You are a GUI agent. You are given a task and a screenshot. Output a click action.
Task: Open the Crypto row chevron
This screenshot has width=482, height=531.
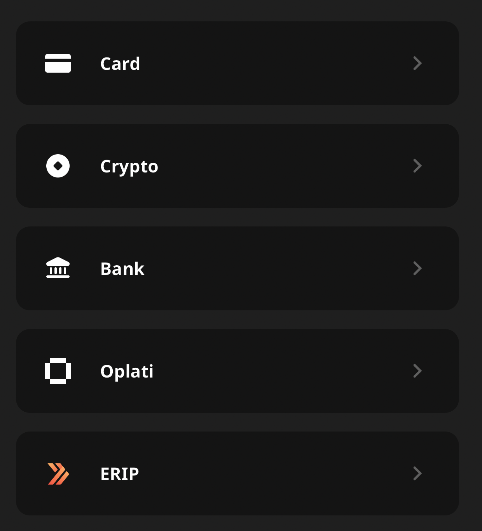[417, 166]
